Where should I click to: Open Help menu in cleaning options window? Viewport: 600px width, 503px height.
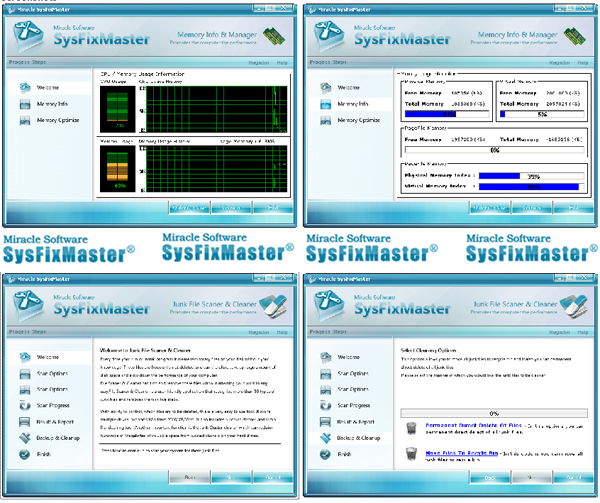(583, 332)
